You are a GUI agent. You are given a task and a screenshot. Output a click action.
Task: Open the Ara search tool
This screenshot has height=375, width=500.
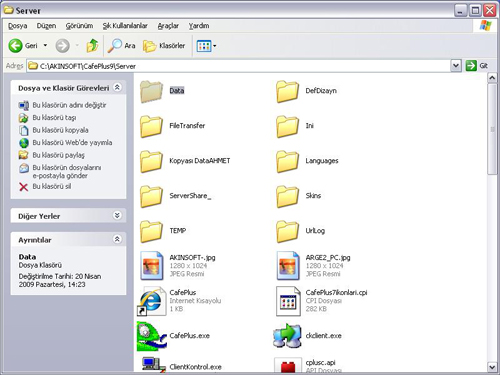click(x=121, y=46)
